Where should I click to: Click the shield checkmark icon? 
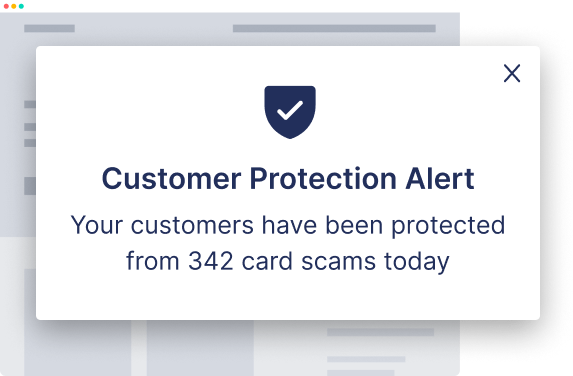click(x=290, y=112)
